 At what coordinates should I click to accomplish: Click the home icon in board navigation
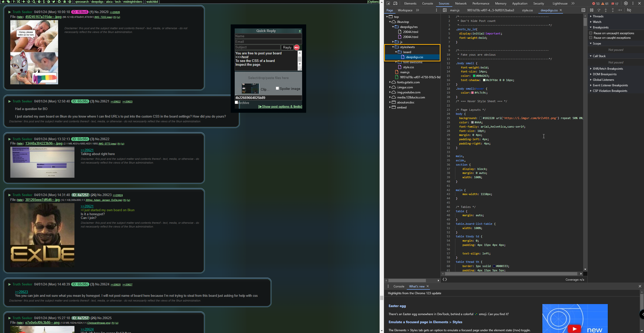point(3,2)
